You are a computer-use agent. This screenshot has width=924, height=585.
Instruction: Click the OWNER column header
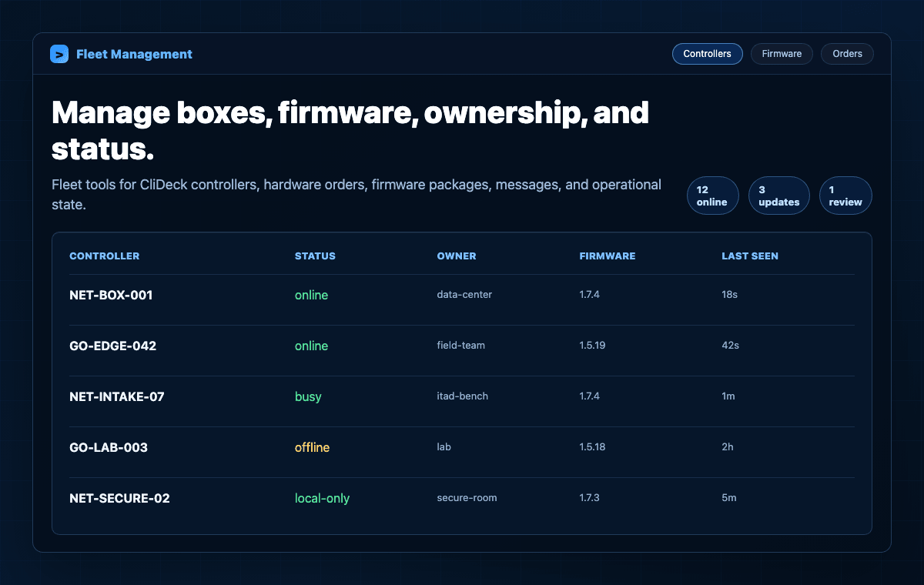click(457, 256)
